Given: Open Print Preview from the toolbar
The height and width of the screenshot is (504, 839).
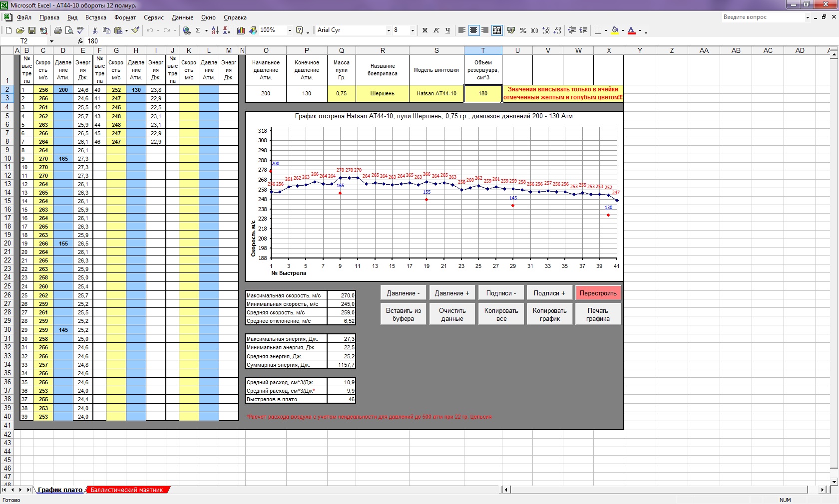Looking at the screenshot, I should pos(69,30).
